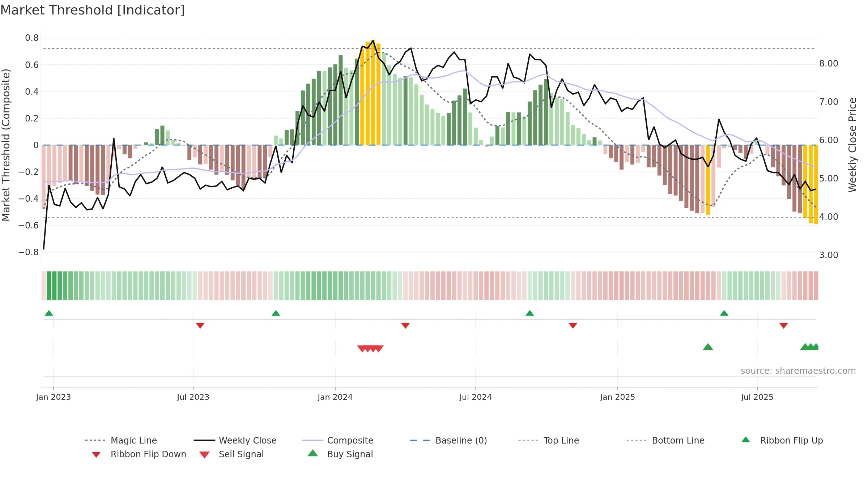Screen dimensions: 868x488
Task: Click the dark green ribbon segment at January 2023
Action: [x=54, y=286]
